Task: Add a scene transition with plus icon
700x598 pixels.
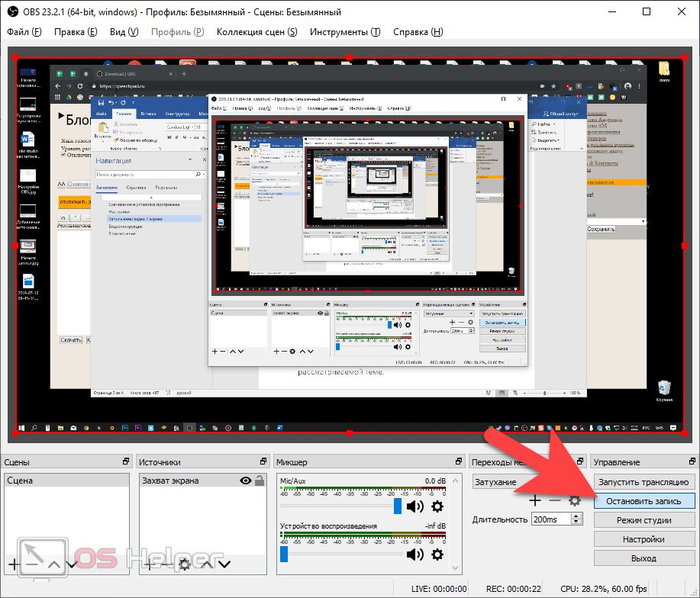Action: click(x=535, y=501)
